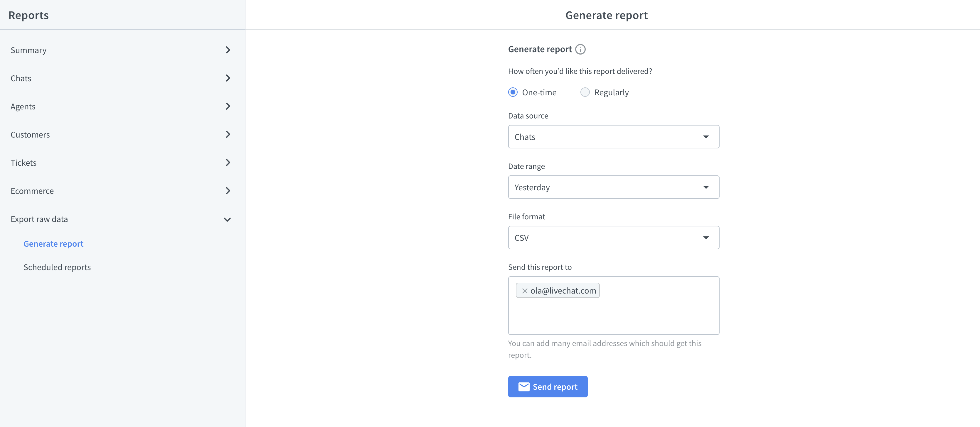Click the Date range label

coord(526,166)
